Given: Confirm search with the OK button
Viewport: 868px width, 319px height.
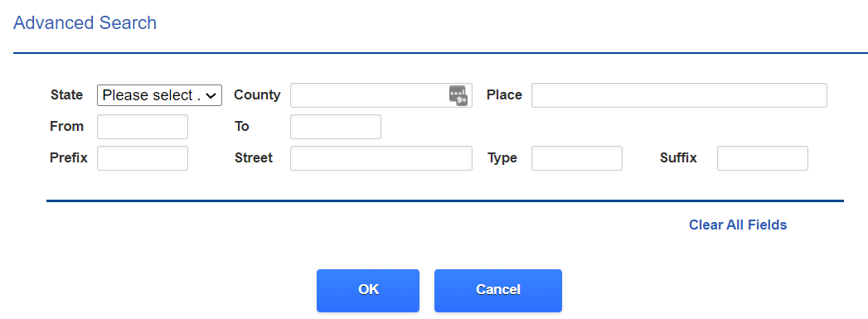Looking at the screenshot, I should (368, 290).
